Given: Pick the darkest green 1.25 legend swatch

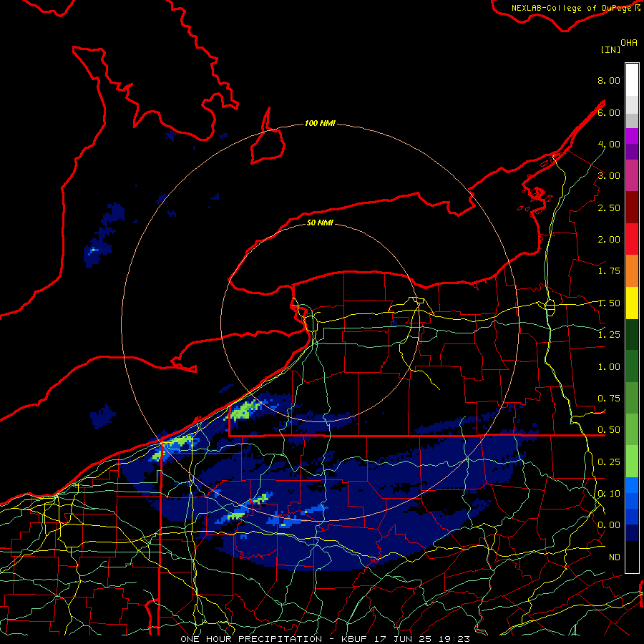Looking at the screenshot, I should [x=632, y=334].
